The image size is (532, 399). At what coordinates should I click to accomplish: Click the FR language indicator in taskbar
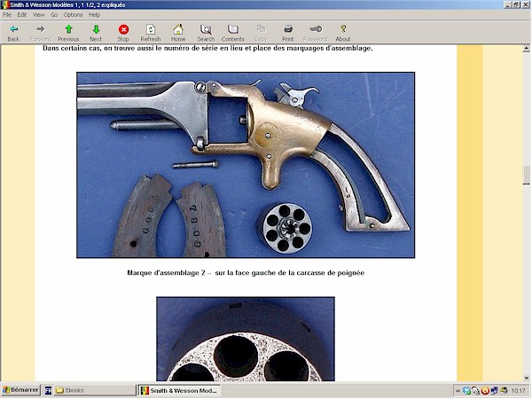[x=48, y=390]
